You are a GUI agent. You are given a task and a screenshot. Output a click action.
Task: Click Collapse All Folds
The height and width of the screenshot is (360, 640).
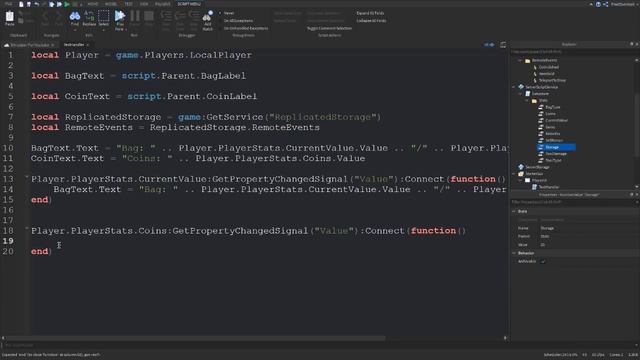(371, 20)
